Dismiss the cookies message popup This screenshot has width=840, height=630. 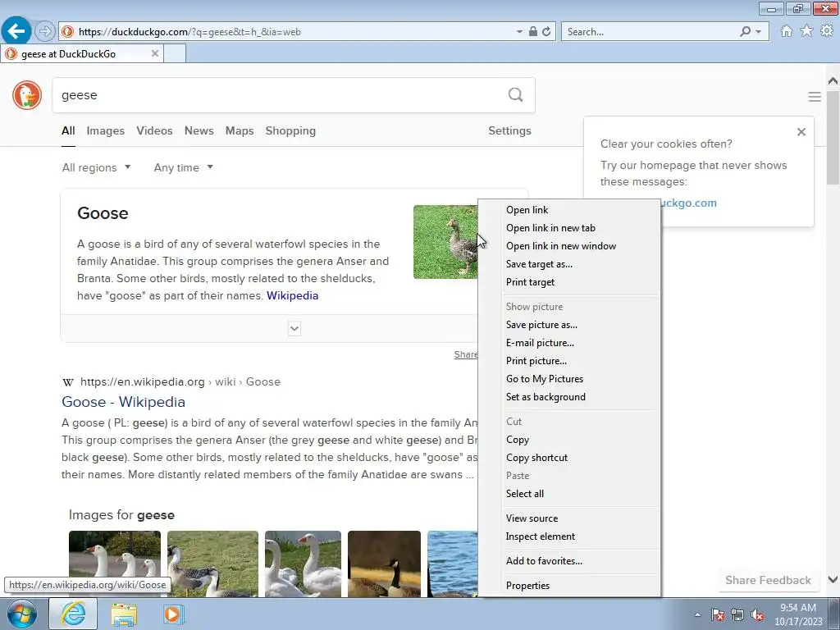801,132
